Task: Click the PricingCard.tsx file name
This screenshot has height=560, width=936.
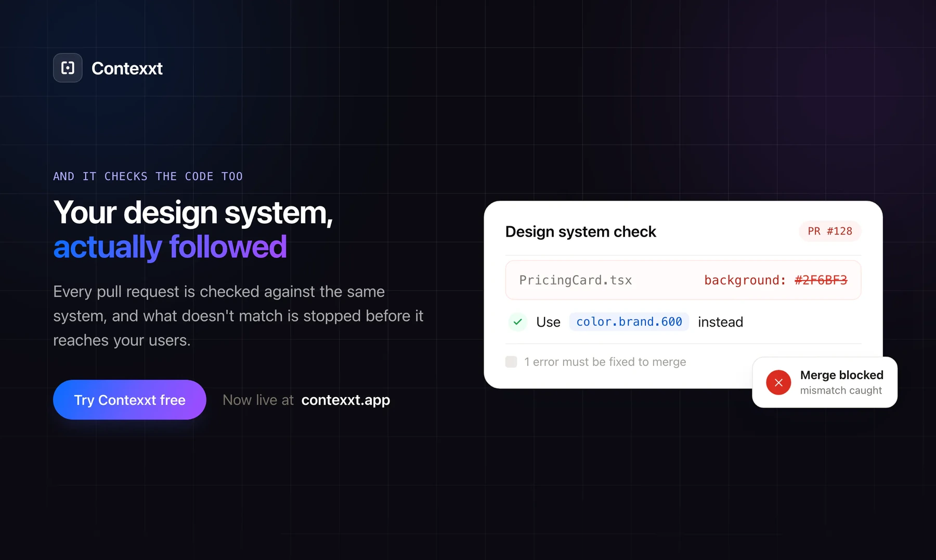Action: [576, 280]
